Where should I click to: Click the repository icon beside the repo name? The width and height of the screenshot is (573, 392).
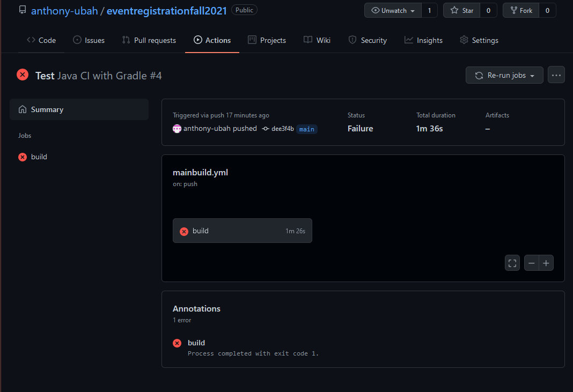pos(23,10)
